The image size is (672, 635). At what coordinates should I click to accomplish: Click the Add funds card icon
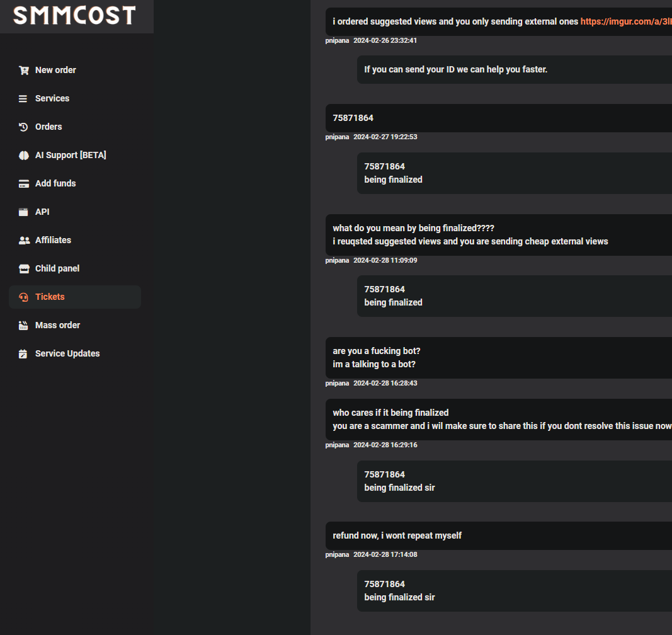pos(23,183)
